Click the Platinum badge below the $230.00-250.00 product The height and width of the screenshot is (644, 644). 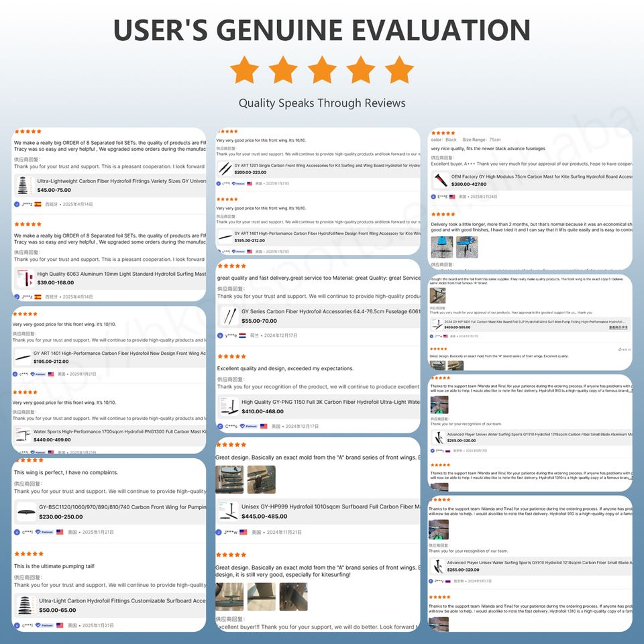click(44, 532)
